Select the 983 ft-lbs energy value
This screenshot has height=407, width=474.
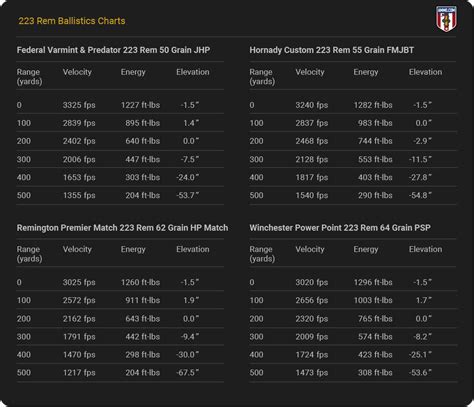pos(375,123)
